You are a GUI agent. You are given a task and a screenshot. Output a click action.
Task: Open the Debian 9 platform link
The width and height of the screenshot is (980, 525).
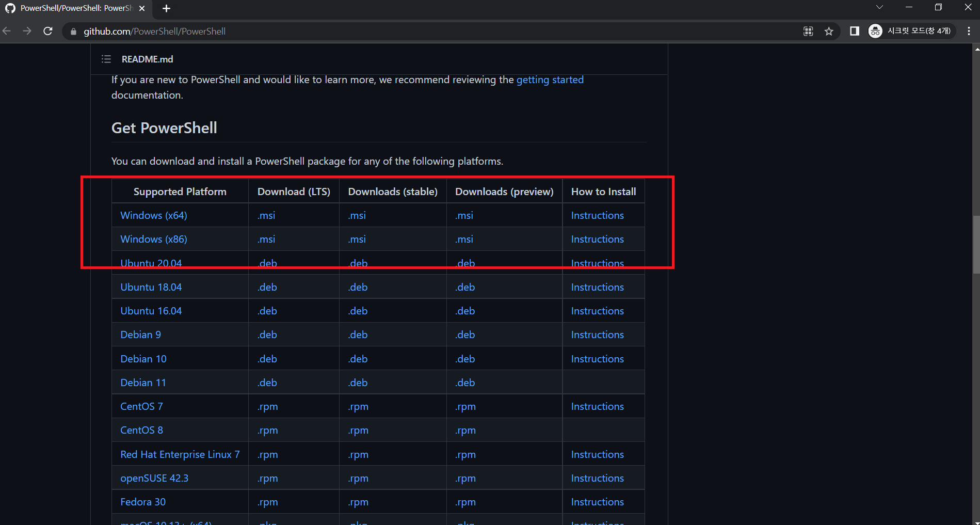(x=140, y=335)
